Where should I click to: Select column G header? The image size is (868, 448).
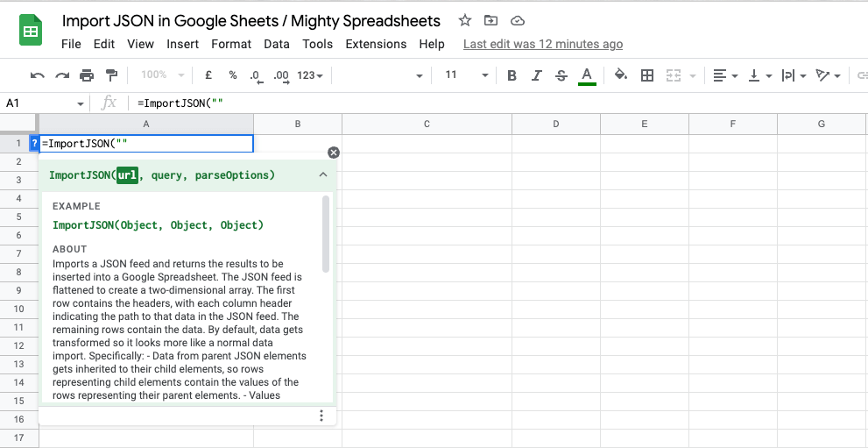(x=822, y=124)
